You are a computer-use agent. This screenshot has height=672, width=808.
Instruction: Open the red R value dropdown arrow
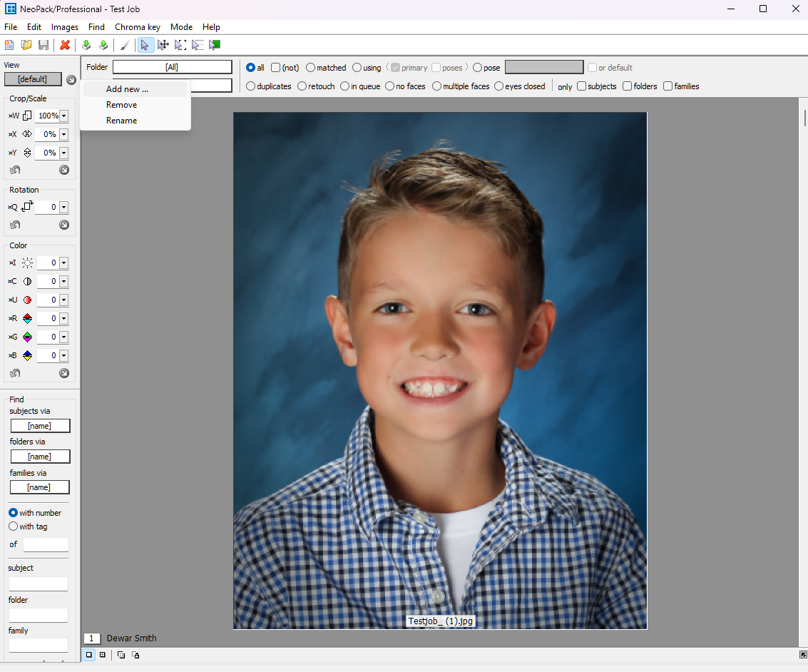tap(64, 318)
